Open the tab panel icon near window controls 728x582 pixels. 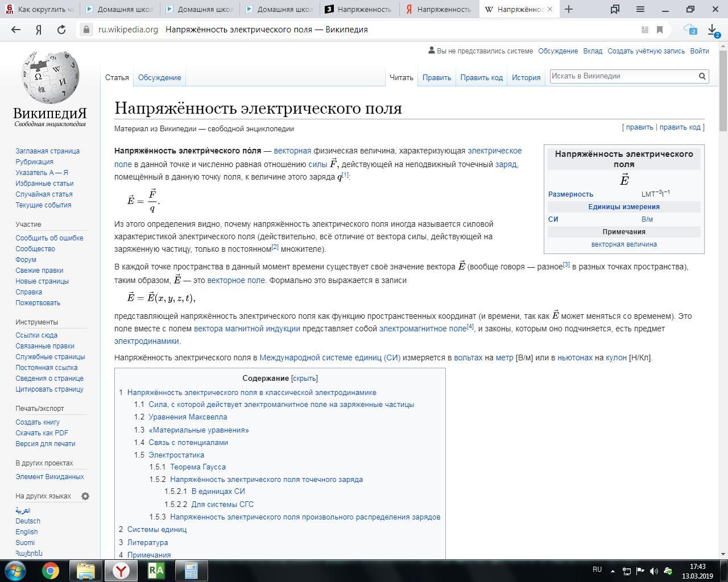615,9
